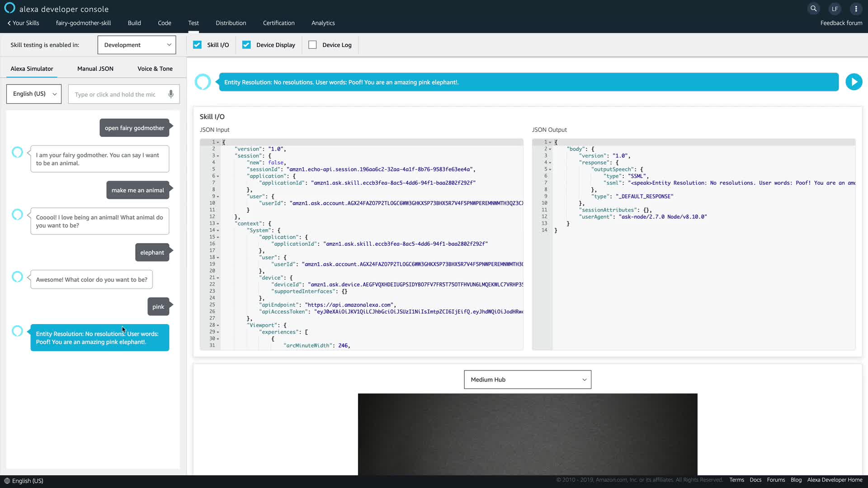Open the Build tab
Image resolution: width=868 pixels, height=488 pixels.
[134, 23]
